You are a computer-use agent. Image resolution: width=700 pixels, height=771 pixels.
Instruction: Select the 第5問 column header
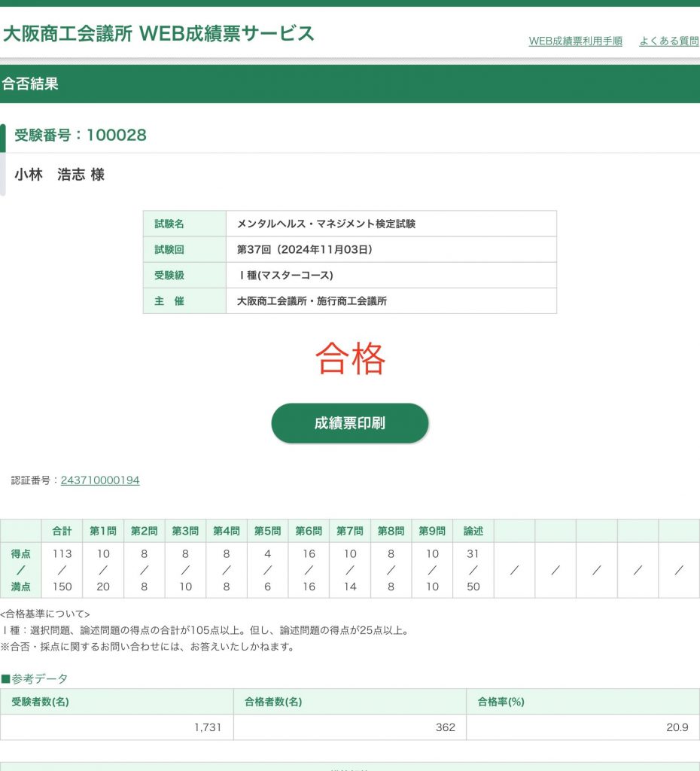point(267,531)
